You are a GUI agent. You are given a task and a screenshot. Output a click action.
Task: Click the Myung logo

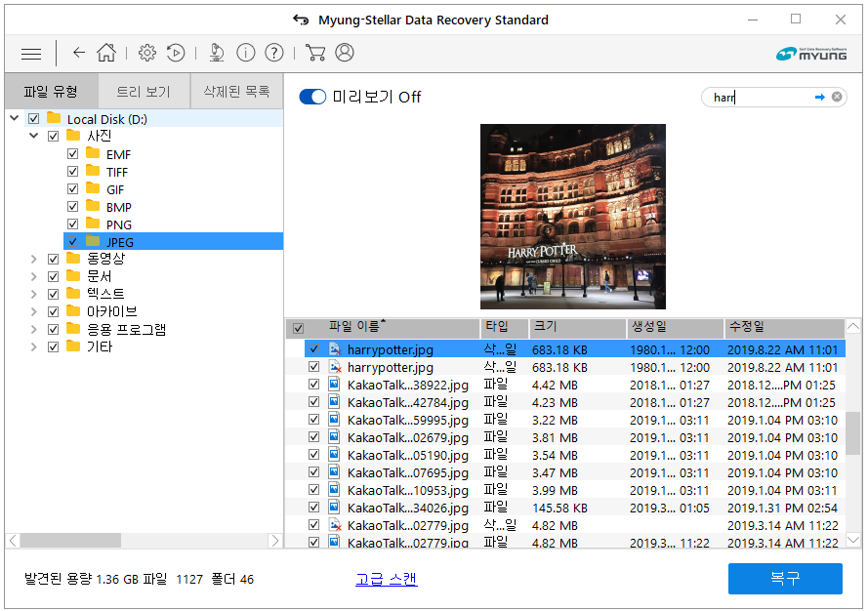(811, 54)
